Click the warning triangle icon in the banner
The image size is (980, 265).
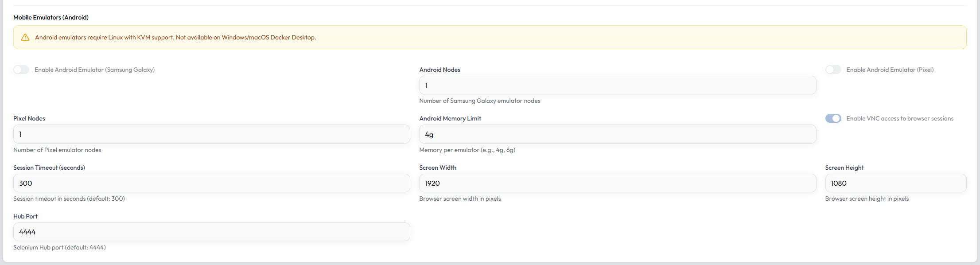click(x=25, y=37)
